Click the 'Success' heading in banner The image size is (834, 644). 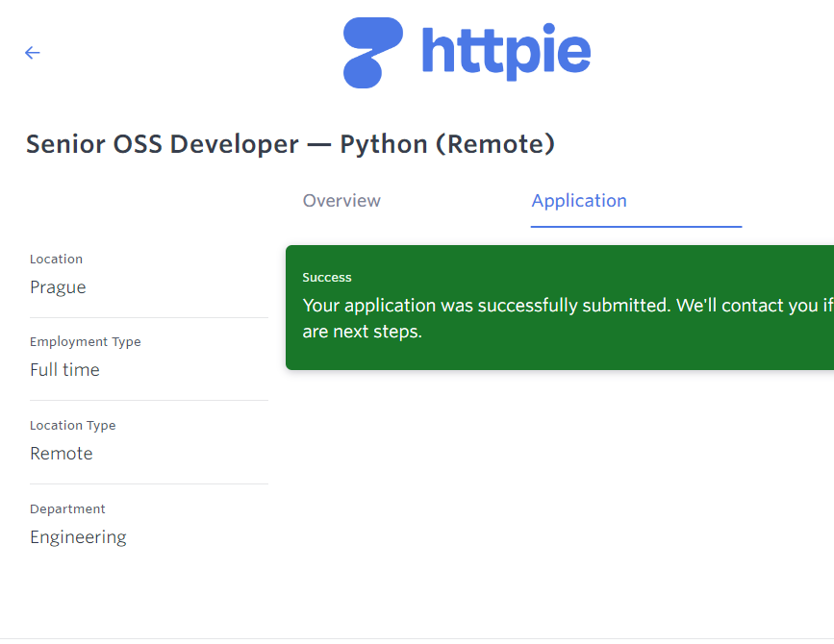327,278
